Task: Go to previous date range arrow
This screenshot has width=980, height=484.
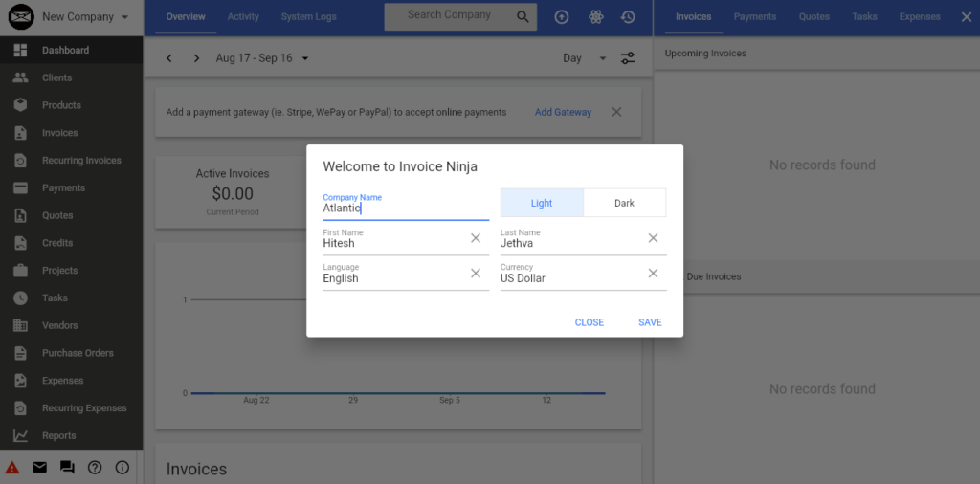Action: click(x=168, y=58)
